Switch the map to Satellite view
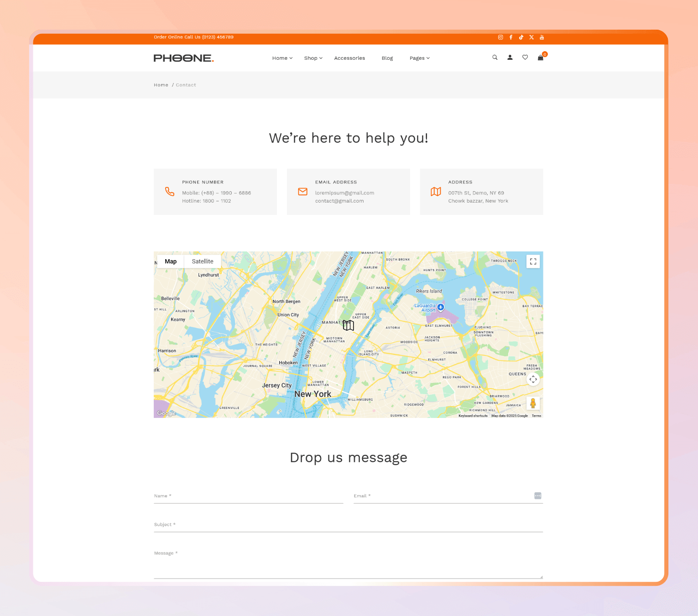Viewport: 698px width, 616px height. click(203, 261)
